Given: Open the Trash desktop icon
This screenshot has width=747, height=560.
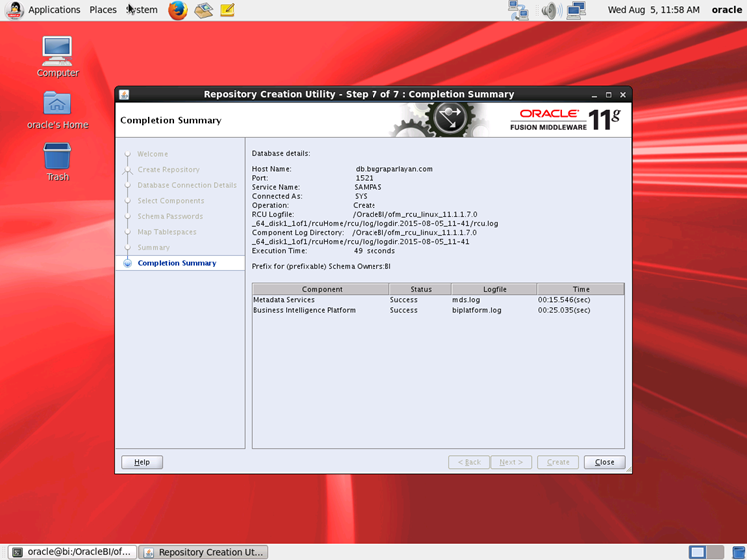Looking at the screenshot, I should pyautogui.click(x=57, y=162).
